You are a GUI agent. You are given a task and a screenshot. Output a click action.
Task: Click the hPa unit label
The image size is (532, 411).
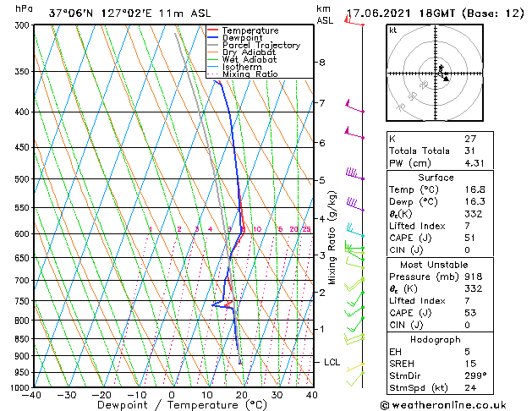[24, 8]
